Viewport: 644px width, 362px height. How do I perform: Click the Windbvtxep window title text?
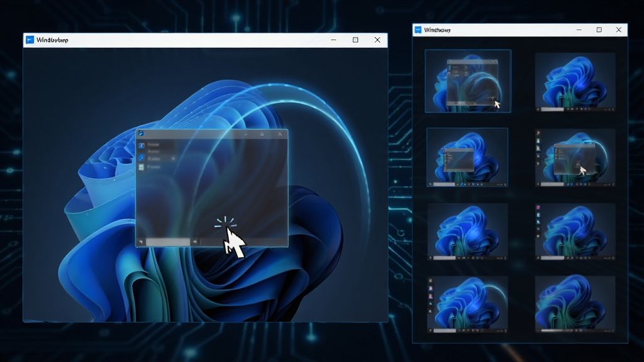[52, 40]
